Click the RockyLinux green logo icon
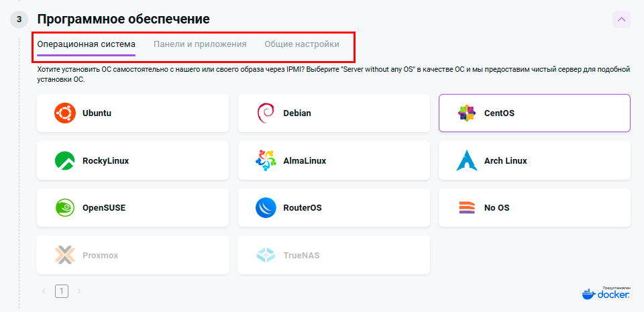This screenshot has width=644, height=312. click(x=65, y=161)
